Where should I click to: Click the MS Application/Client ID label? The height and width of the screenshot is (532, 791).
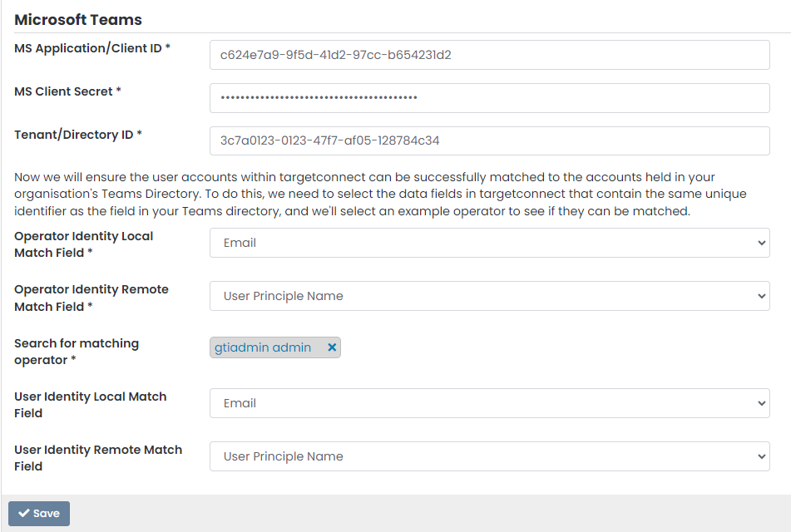coord(92,48)
